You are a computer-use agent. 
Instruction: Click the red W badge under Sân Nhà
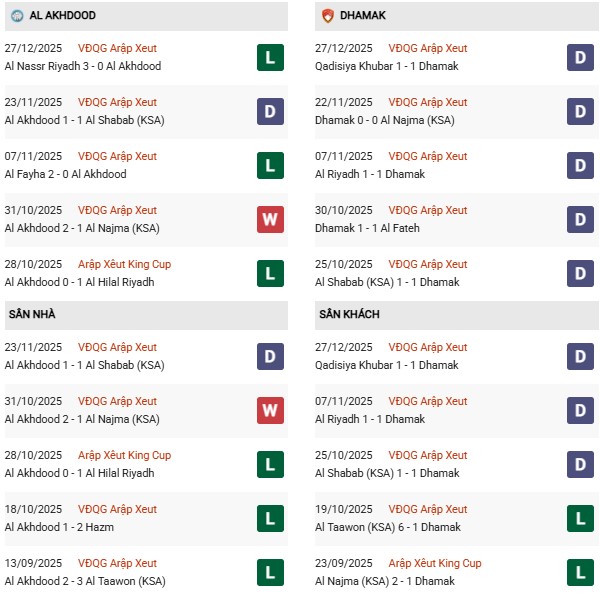click(x=270, y=410)
